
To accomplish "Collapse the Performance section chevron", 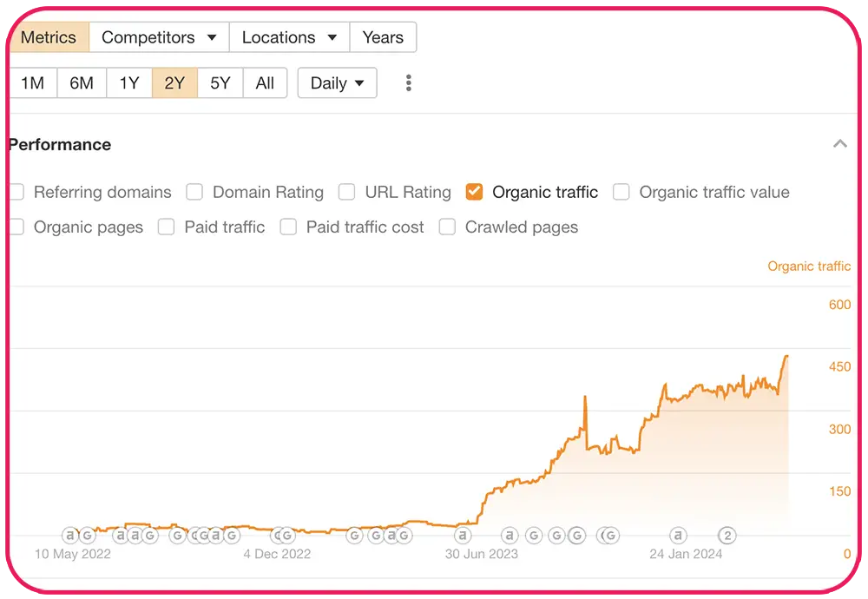I will tap(839, 144).
